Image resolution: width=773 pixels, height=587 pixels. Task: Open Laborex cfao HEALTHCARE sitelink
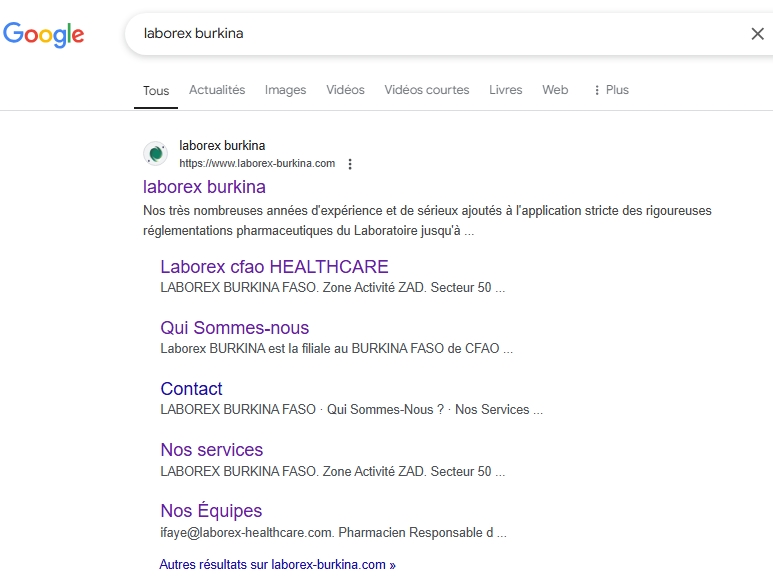pos(274,267)
